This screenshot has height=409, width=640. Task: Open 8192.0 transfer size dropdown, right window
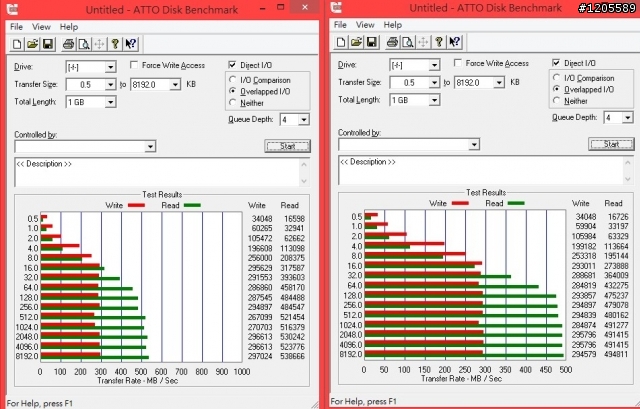pos(499,83)
